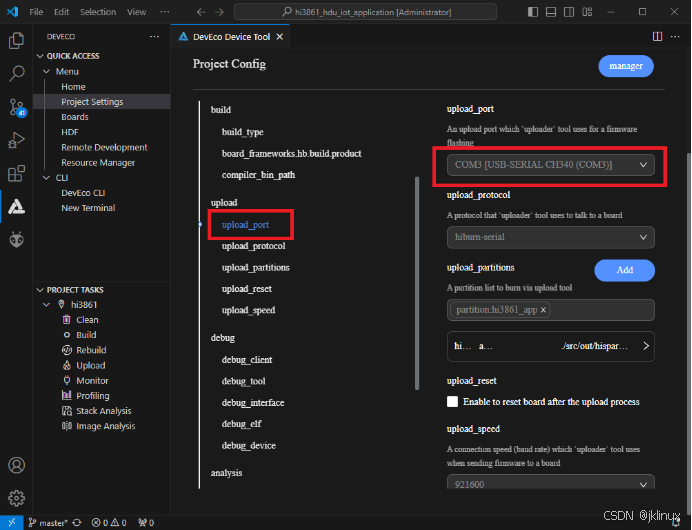Click the VS Code logo icon
Viewport: 692px width, 530px height.
pyautogui.click(x=12, y=11)
